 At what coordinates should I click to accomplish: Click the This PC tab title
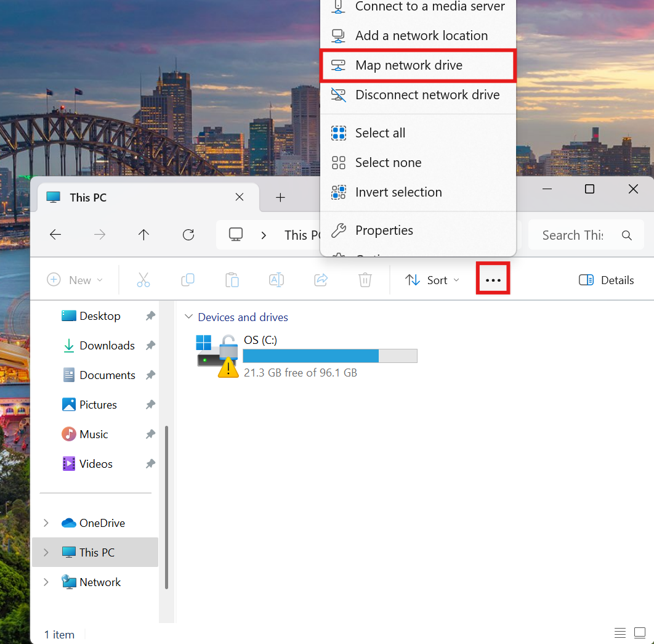point(88,197)
